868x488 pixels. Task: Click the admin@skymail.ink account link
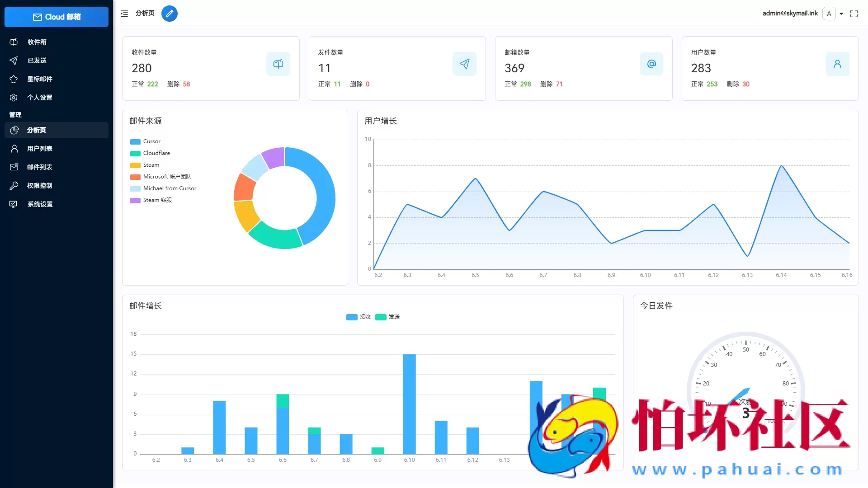[x=789, y=13]
